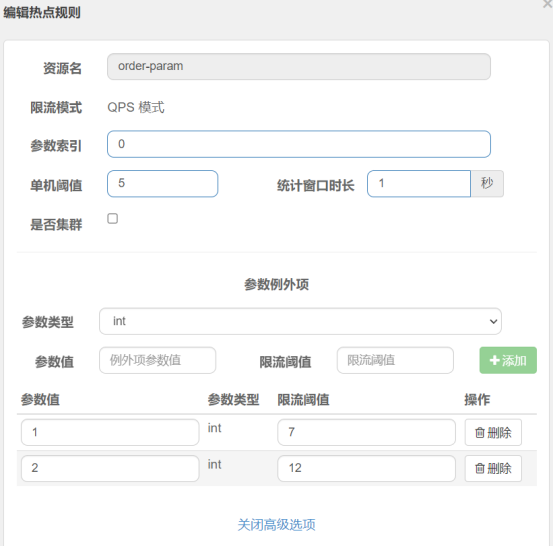Click the 操作 column header
Screen dimensions: 553x546
(477, 400)
